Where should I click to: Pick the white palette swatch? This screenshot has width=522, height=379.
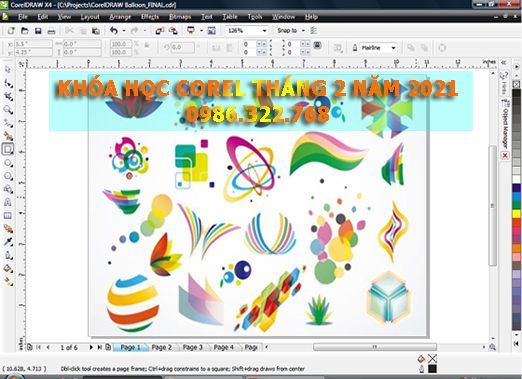pos(516,179)
